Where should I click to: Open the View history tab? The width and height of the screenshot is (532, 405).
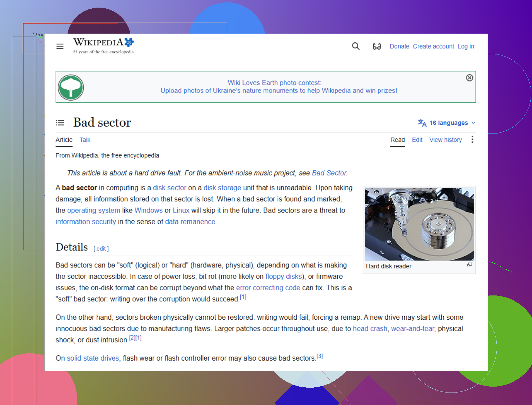point(445,140)
